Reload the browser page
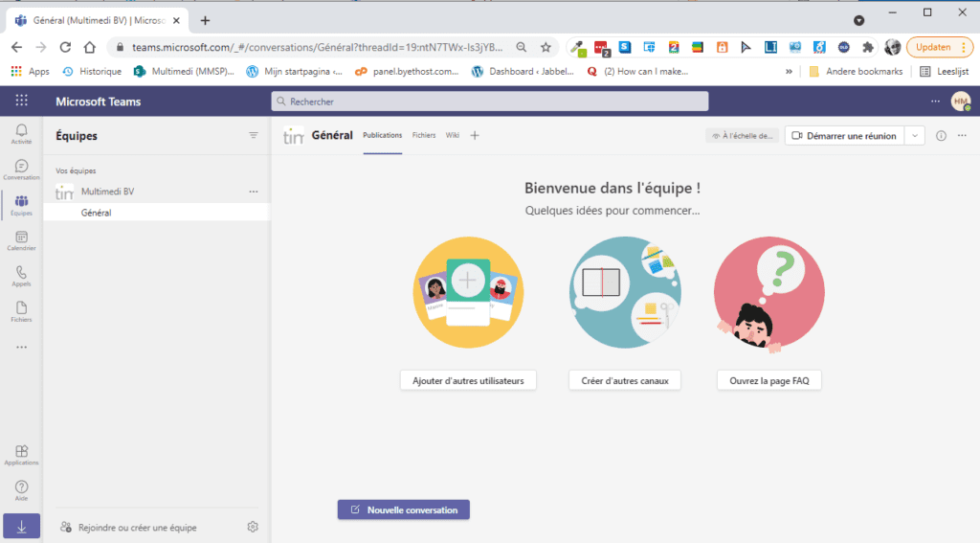 65,47
